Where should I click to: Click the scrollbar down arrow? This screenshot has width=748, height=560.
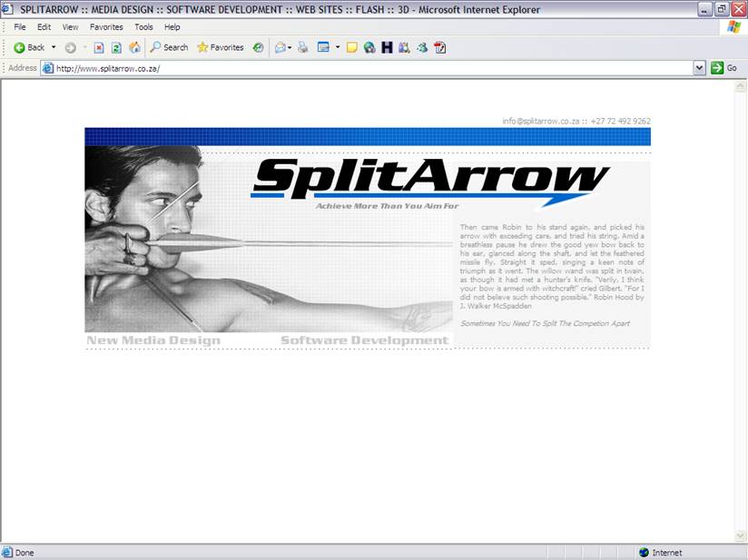[741, 535]
